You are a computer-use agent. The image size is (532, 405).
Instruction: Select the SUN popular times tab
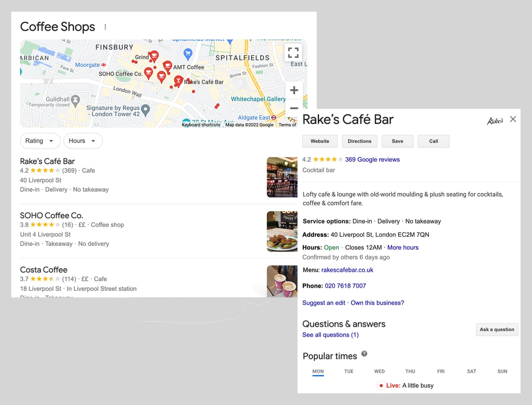502,371
